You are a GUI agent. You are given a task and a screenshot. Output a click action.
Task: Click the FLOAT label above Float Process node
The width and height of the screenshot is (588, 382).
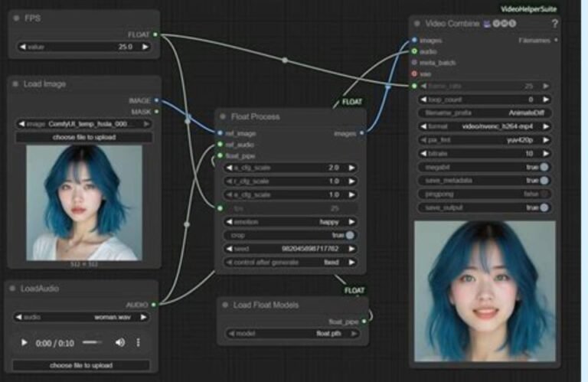351,102
